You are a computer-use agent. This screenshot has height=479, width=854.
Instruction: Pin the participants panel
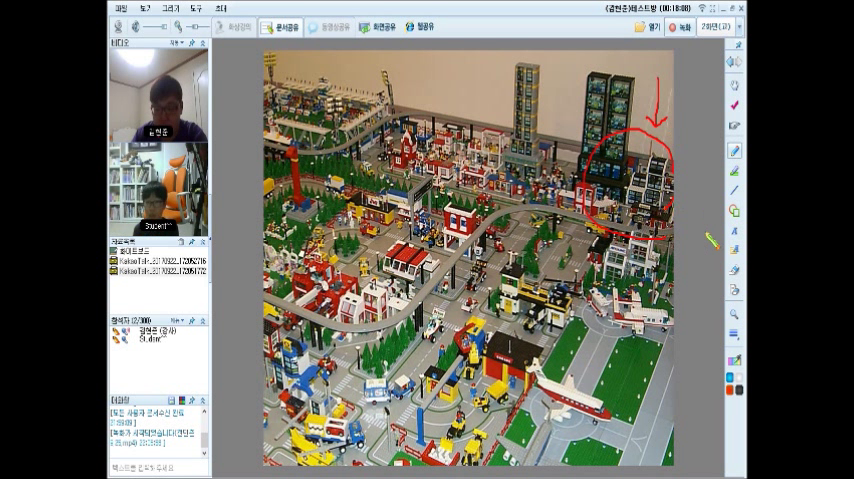pyautogui.click(x=192, y=320)
